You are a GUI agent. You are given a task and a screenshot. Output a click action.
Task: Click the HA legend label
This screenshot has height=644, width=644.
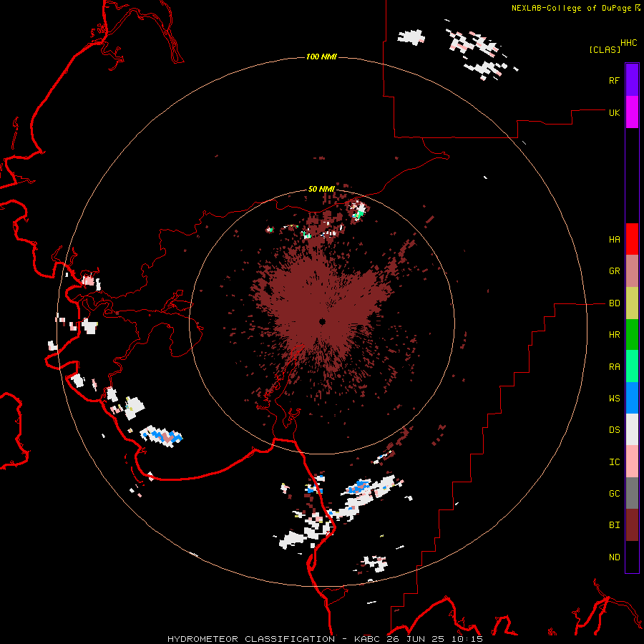tap(615, 240)
